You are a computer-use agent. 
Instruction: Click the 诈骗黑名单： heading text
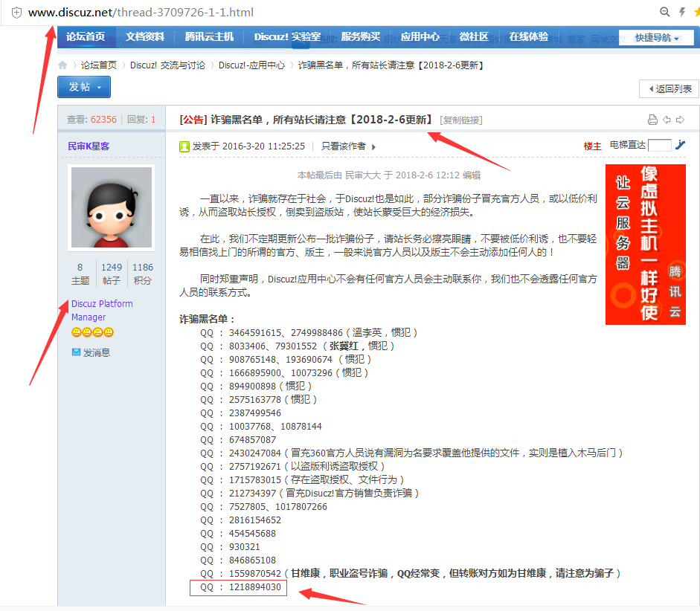(208, 320)
